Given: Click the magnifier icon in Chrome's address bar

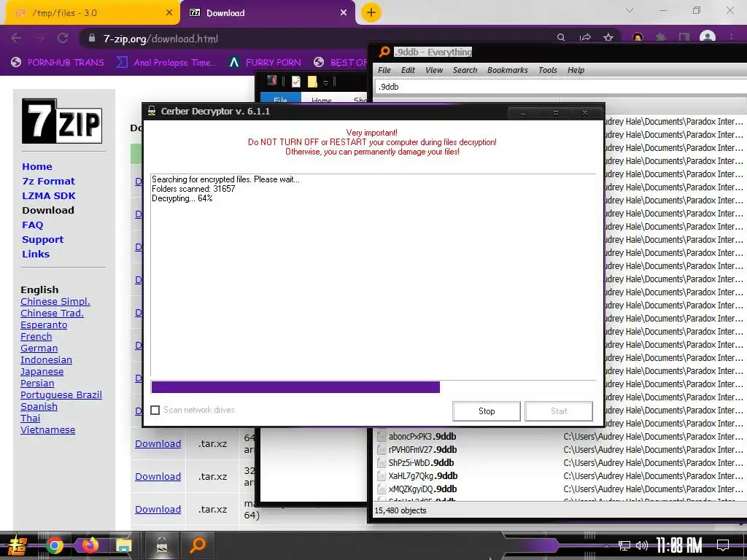Looking at the screenshot, I should tap(561, 37).
